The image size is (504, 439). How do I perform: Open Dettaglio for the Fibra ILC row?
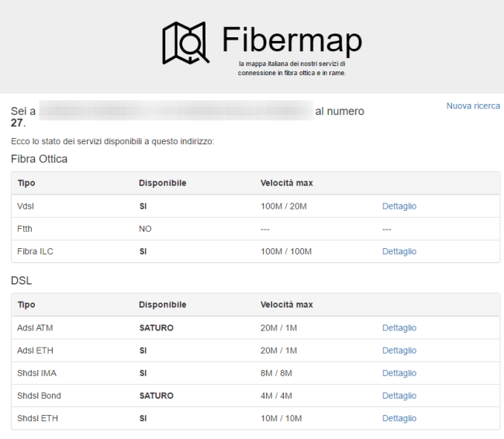[399, 251]
